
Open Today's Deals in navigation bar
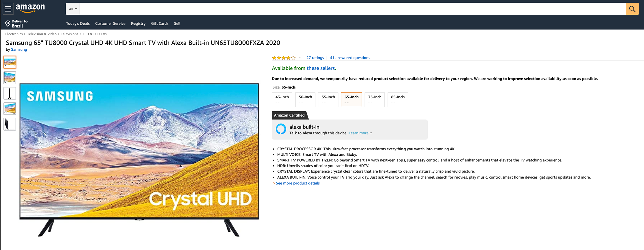78,24
